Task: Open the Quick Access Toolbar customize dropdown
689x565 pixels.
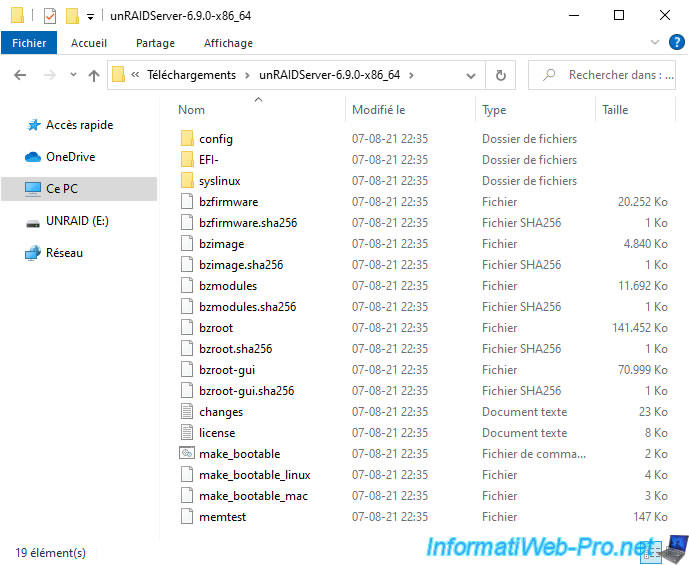Action: pos(91,16)
